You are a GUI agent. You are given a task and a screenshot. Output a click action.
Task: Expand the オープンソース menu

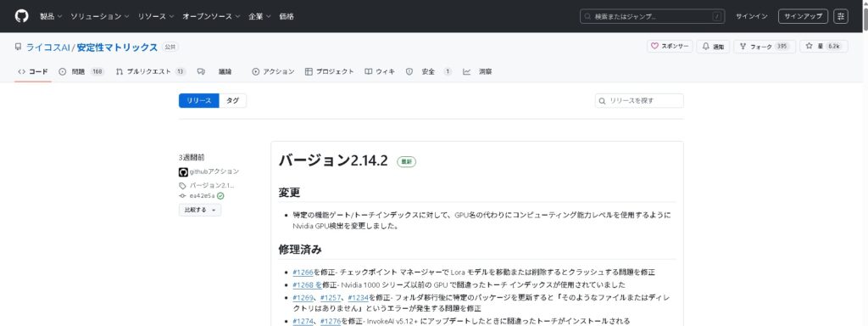click(x=211, y=17)
